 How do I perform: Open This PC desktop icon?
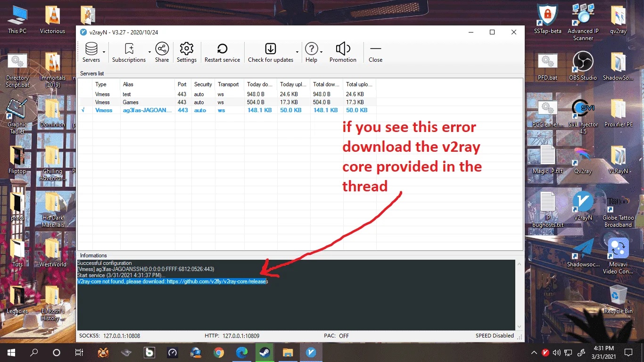[x=17, y=20]
